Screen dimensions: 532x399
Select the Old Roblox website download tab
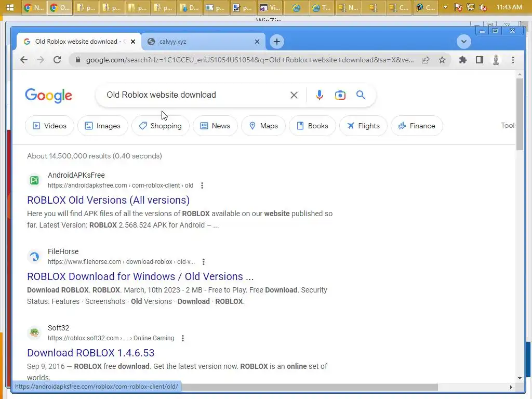click(79, 42)
